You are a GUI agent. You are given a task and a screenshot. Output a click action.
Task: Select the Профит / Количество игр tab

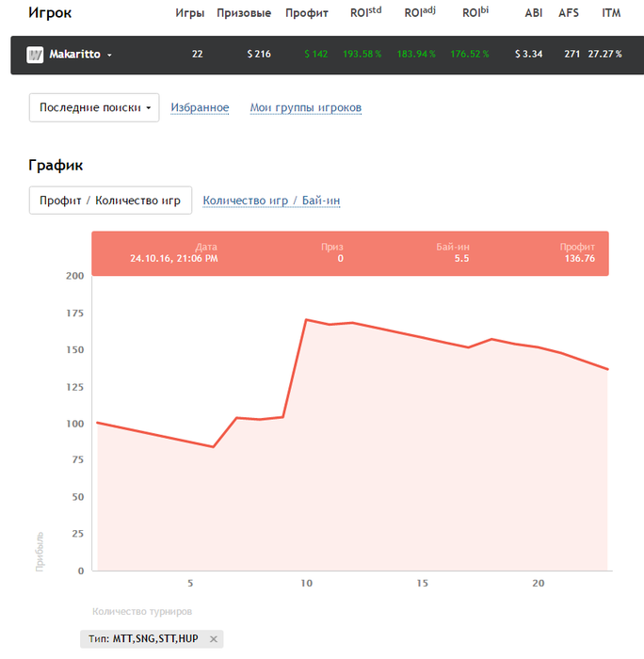coord(111,201)
